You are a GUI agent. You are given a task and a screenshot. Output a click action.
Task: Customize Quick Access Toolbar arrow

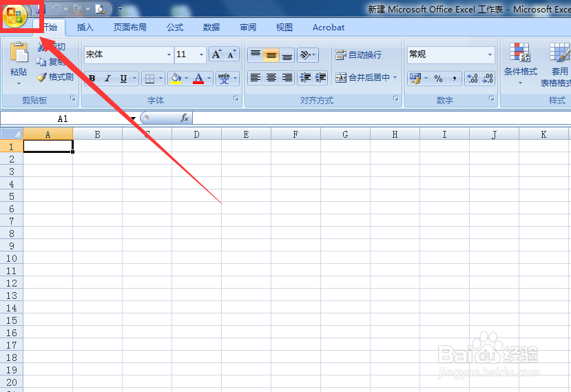click(120, 9)
